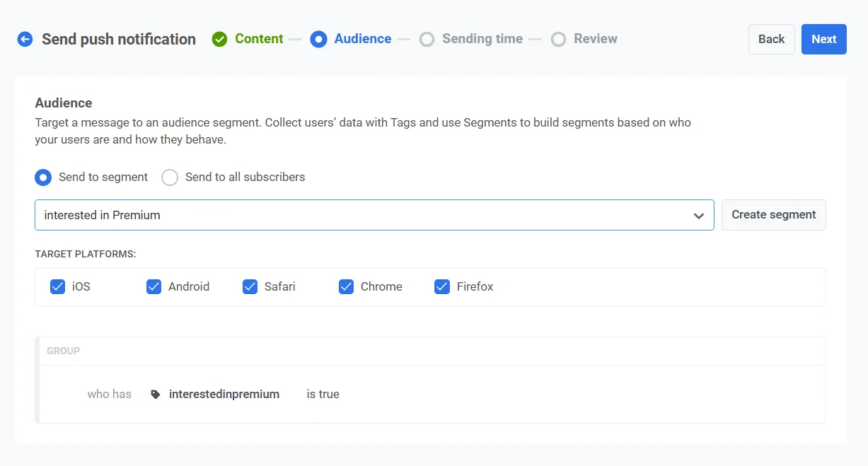Screen dimensions: 868x466
Task: Click the Audience step circle indicator
Action: coord(318,40)
